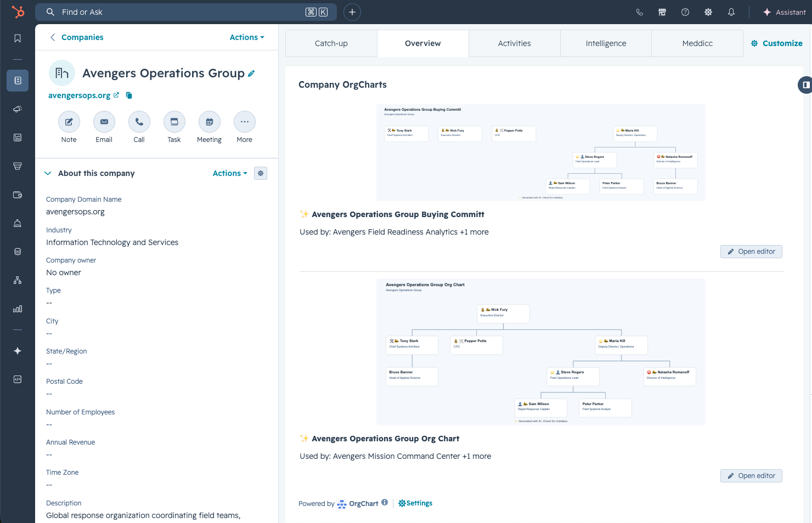Open the Service bell sidebar icon
Image resolution: width=812 pixels, height=523 pixels.
pos(18,223)
